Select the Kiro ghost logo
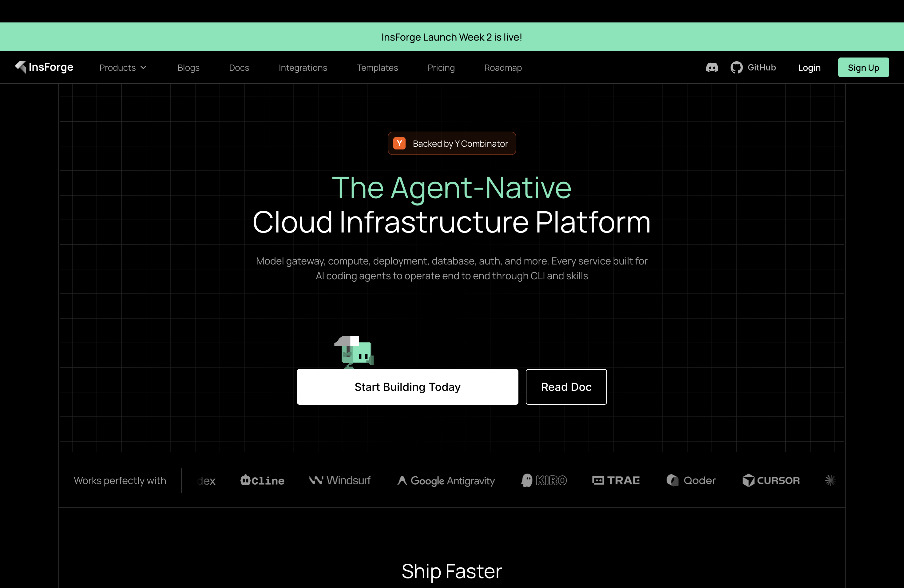The width and height of the screenshot is (904, 588). 544,480
